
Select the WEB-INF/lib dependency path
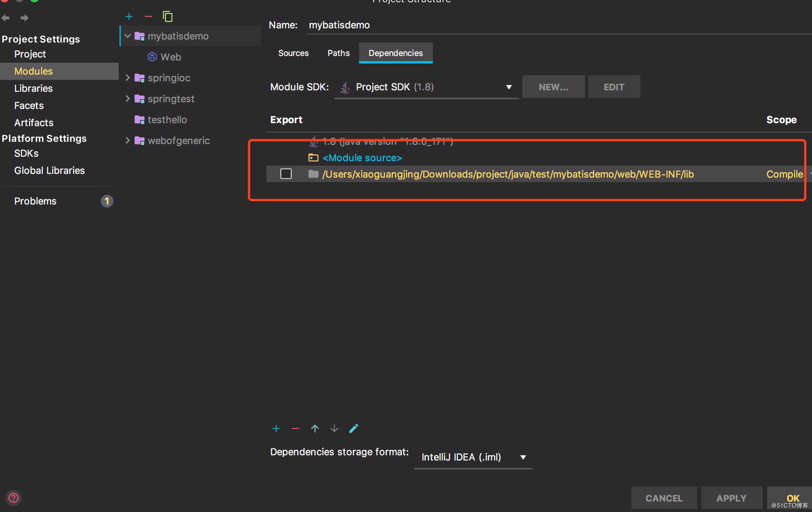508,174
